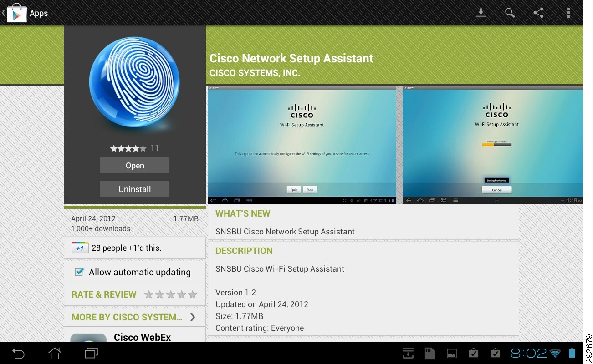593x364 pixels.
Task: Open the first screenshot with Quit and Start
Action: tap(302, 145)
